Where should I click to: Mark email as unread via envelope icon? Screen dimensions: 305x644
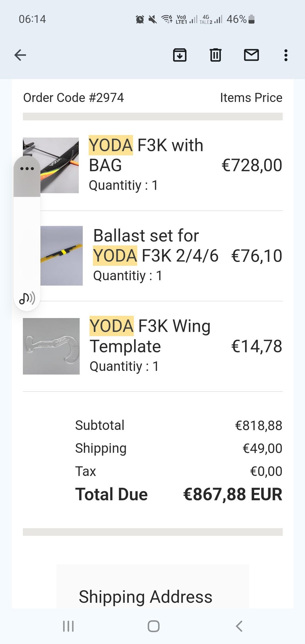tap(251, 55)
